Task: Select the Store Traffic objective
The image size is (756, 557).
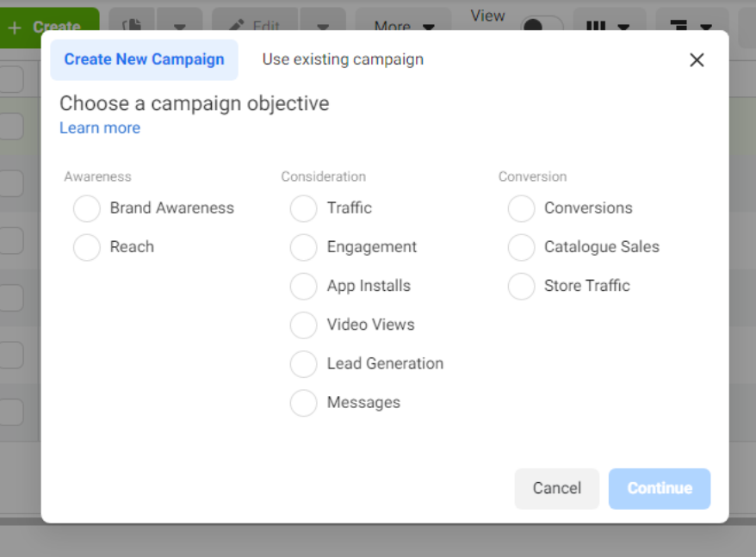Action: (x=521, y=286)
